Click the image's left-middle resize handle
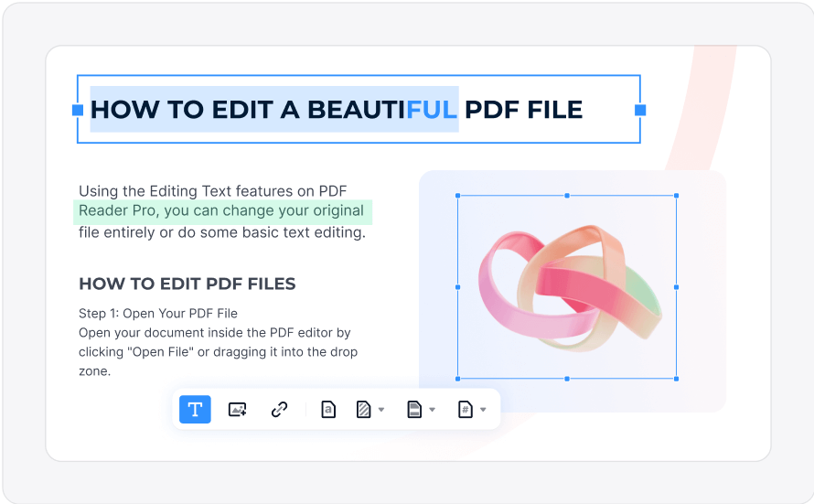814x504 pixels. 457,286
